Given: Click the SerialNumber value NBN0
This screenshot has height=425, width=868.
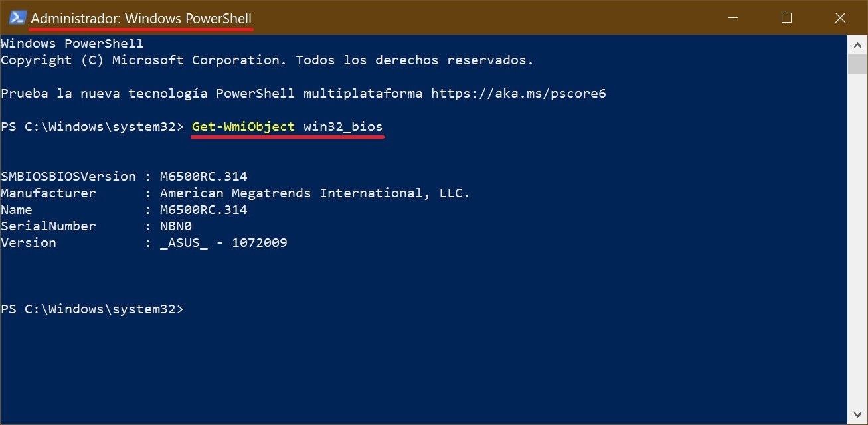Looking at the screenshot, I should (x=175, y=226).
